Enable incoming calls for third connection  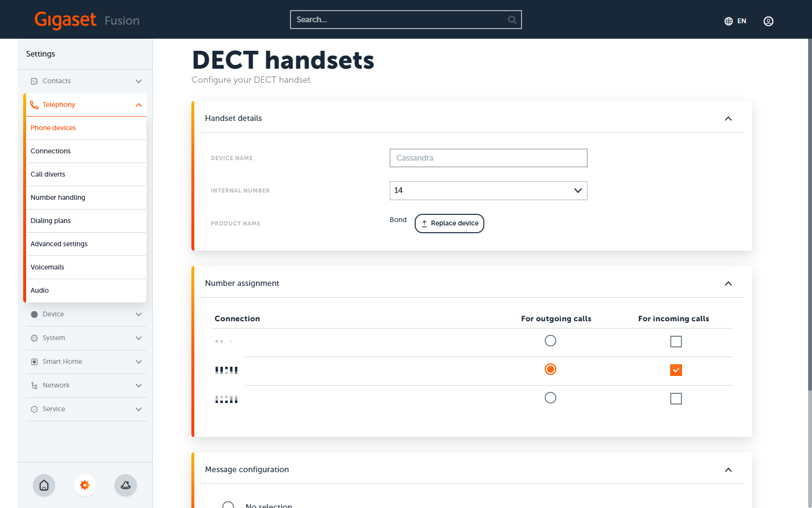pos(676,399)
